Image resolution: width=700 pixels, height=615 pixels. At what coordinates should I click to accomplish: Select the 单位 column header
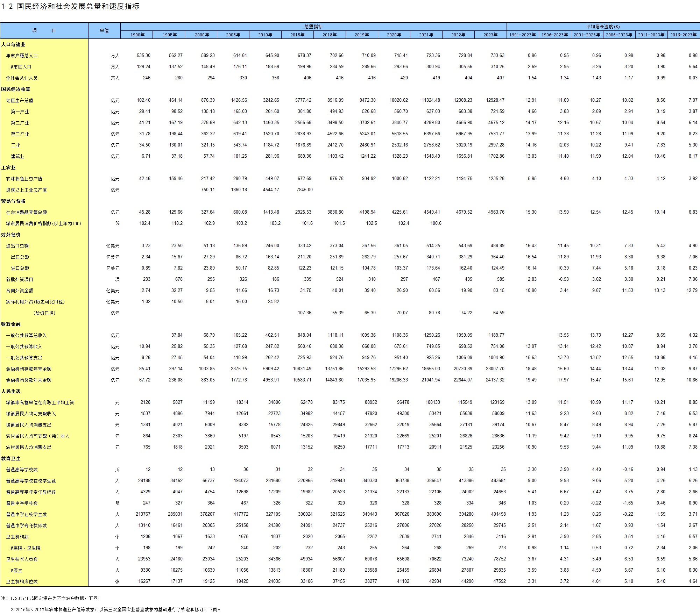[x=104, y=30]
